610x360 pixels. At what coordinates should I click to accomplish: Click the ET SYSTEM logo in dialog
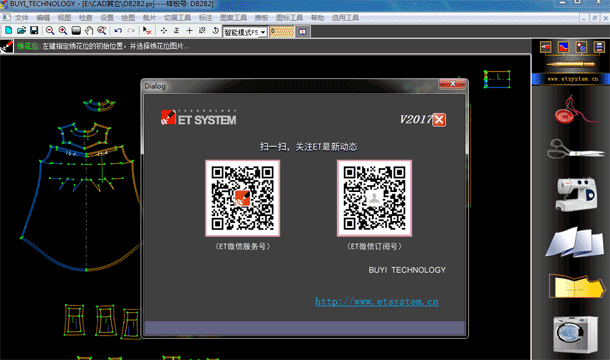pos(198,118)
